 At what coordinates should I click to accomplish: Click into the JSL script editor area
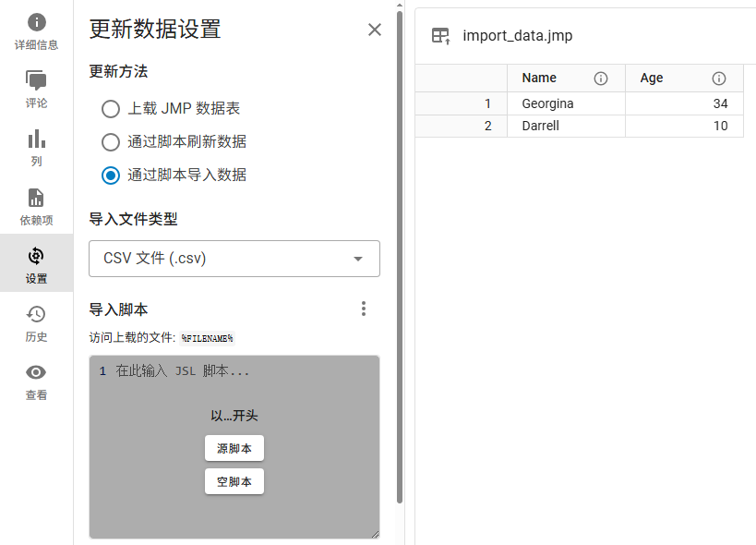coord(234,446)
